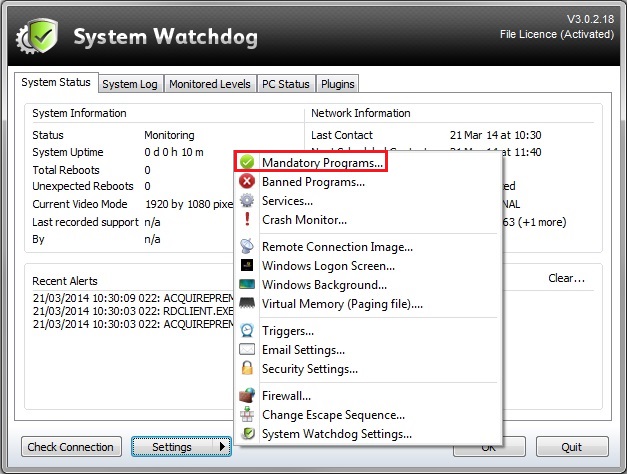Click the arrow on the Settings button

pyautogui.click(x=222, y=446)
